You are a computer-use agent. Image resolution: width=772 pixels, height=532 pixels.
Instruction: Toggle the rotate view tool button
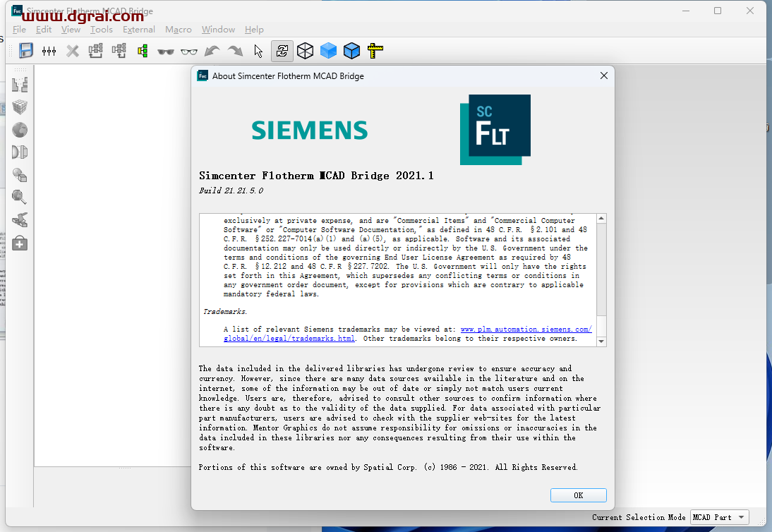[282, 51]
